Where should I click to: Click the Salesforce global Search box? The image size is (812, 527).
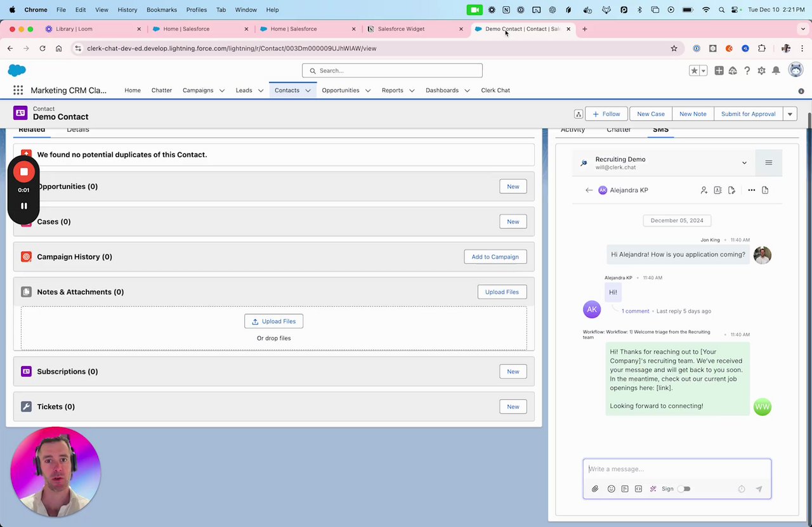392,70
